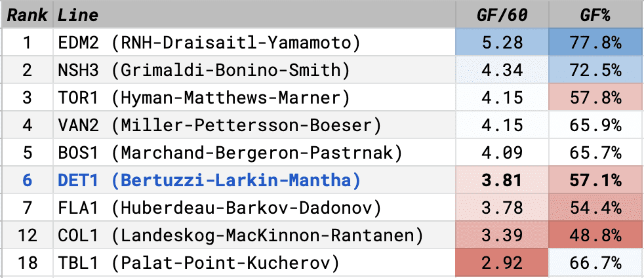Select the 5.28 GF/60 cell
This screenshot has width=644, height=278.
point(502,43)
